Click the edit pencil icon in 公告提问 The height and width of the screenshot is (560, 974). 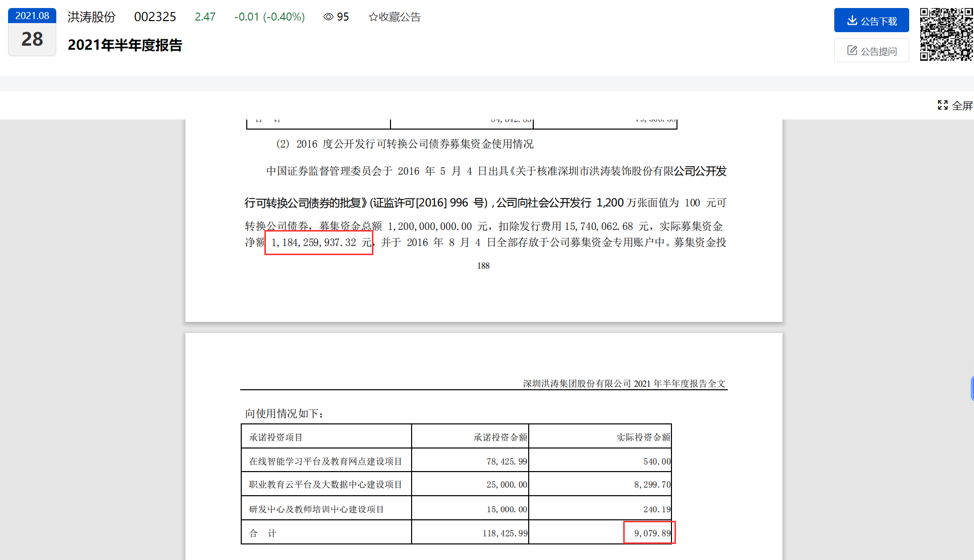tap(852, 51)
